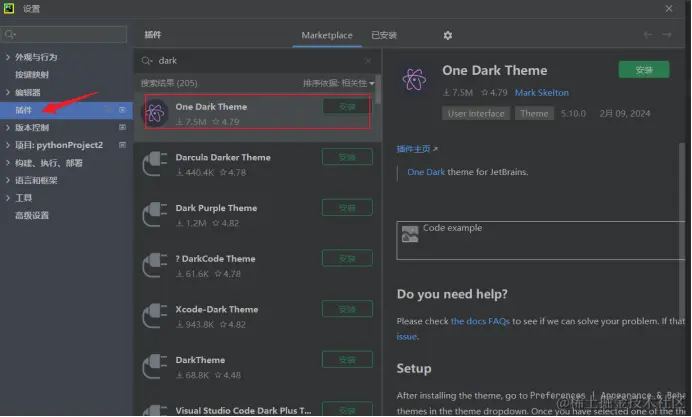Image resolution: width=692 pixels, height=417 pixels.
Task: Expand the 项目: pythonProject2 node
Action: point(8,145)
